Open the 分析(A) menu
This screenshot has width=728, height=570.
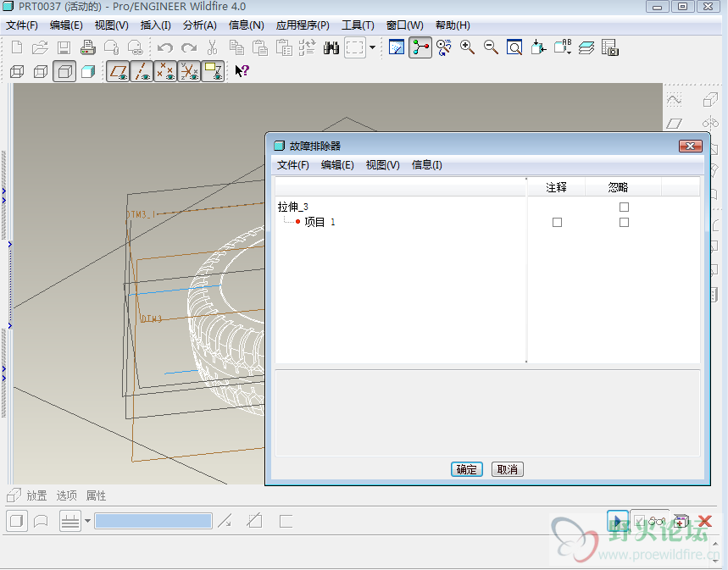coord(200,25)
